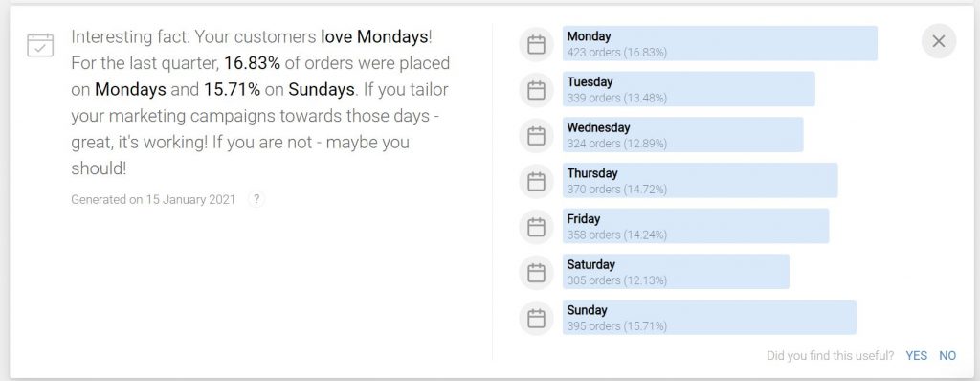Select the Monday 423 orders bar

(x=720, y=43)
